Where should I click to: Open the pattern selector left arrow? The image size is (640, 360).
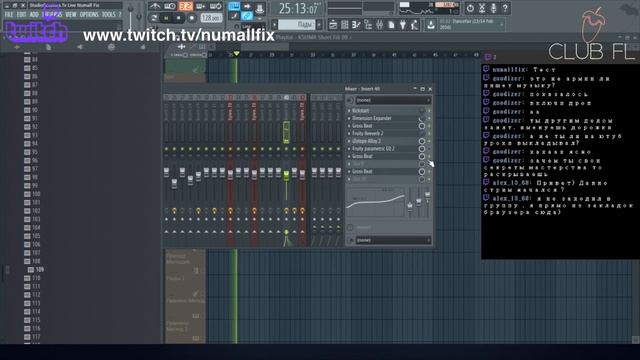click(x=274, y=25)
